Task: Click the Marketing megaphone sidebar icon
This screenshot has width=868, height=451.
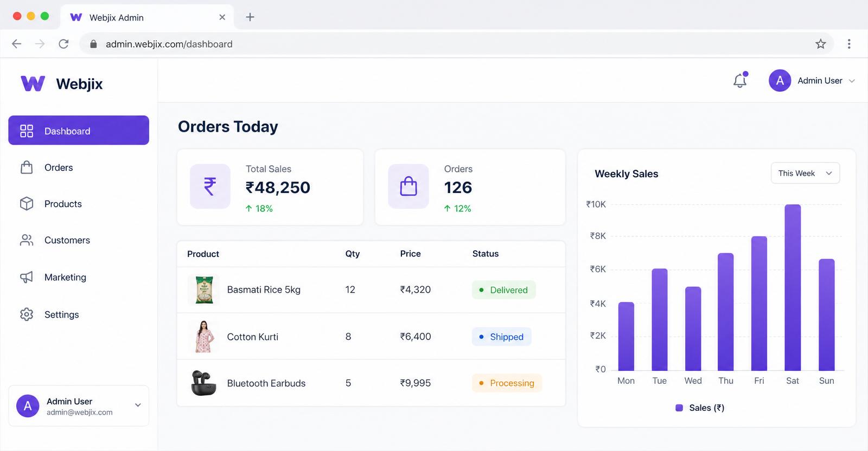Action: coord(27,277)
